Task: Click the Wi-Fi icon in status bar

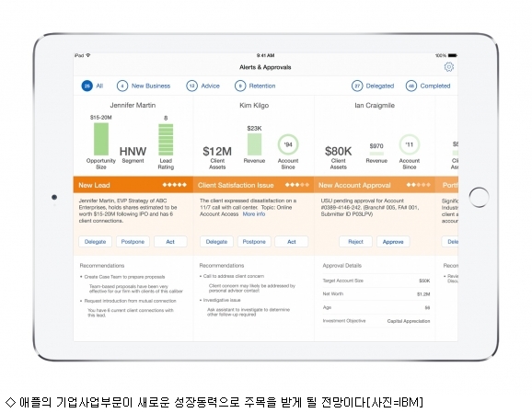Action: (88, 55)
